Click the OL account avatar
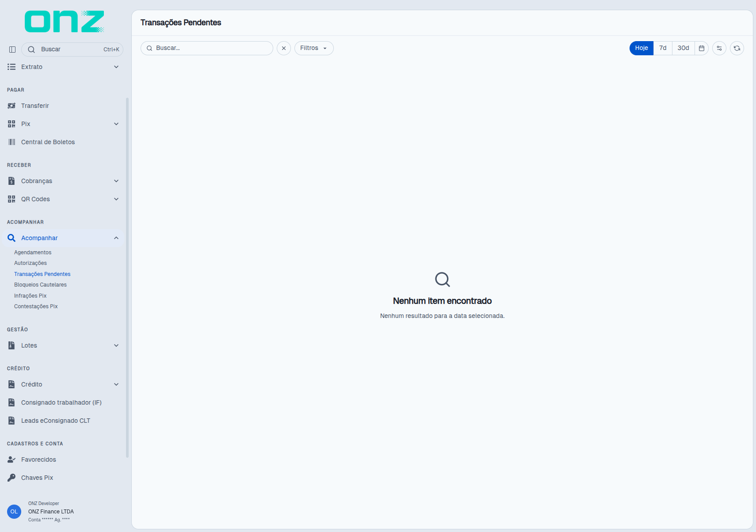Image resolution: width=756 pixels, height=532 pixels. pos(14,512)
